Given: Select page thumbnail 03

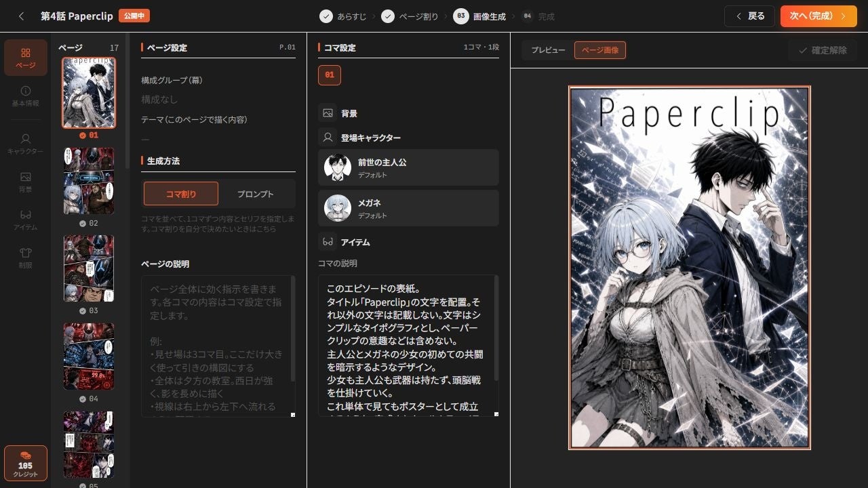Looking at the screenshot, I should pos(89,268).
